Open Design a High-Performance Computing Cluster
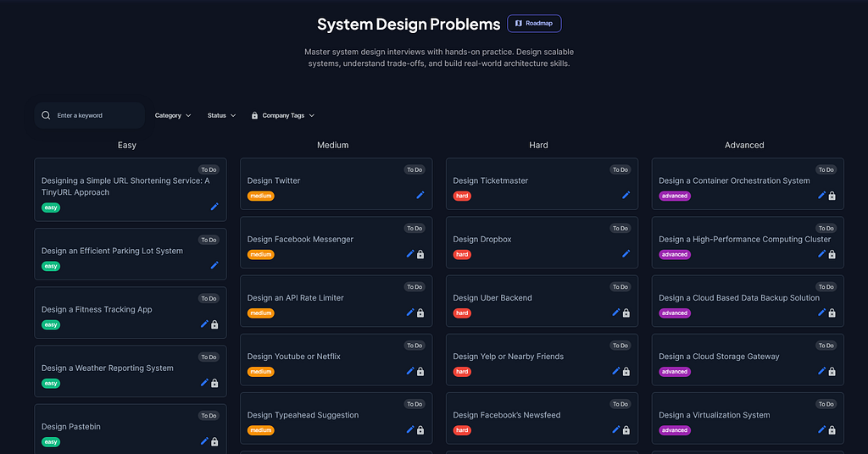The width and height of the screenshot is (868, 454). pos(744,240)
